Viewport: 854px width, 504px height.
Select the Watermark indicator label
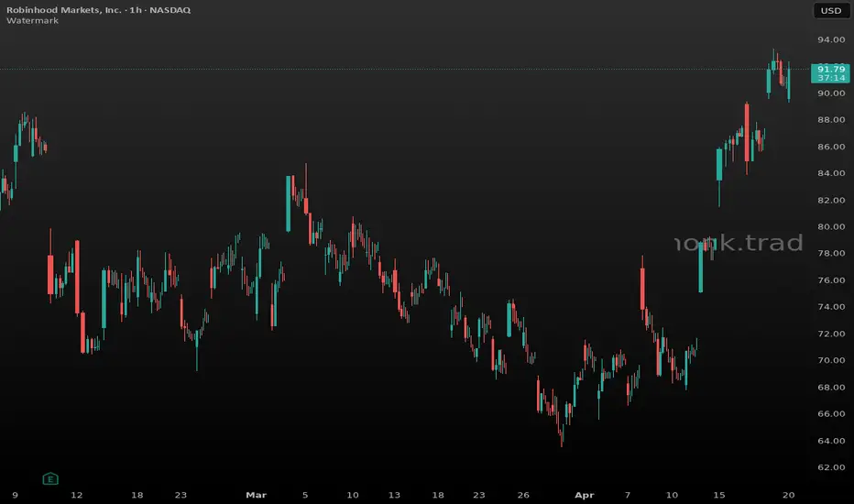pos(33,21)
